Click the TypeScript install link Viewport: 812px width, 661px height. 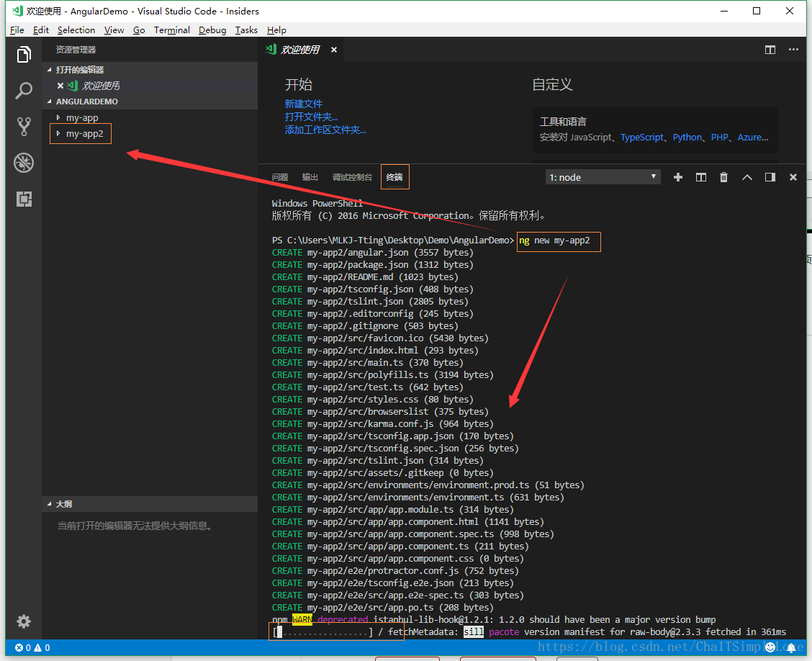pos(641,138)
